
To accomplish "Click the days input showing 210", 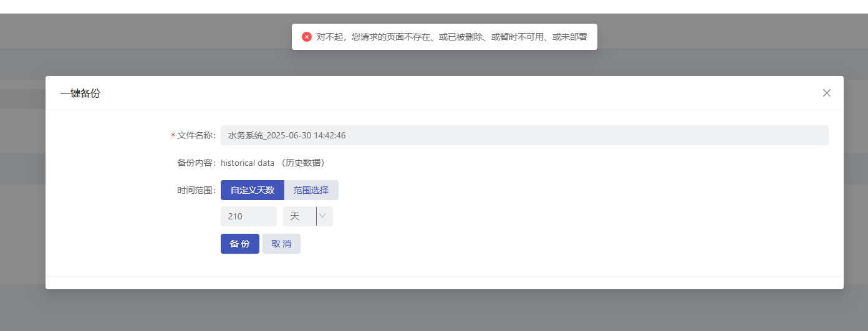I will (x=249, y=216).
